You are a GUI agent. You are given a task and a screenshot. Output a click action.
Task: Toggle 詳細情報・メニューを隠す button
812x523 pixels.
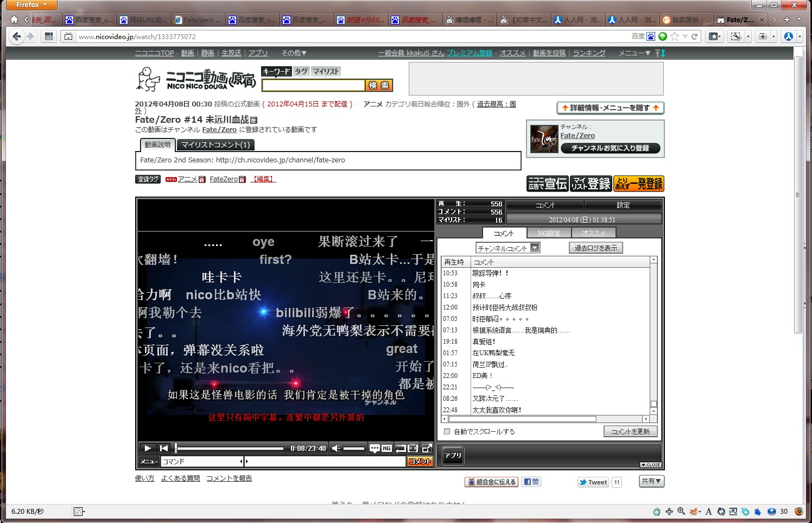coord(611,108)
